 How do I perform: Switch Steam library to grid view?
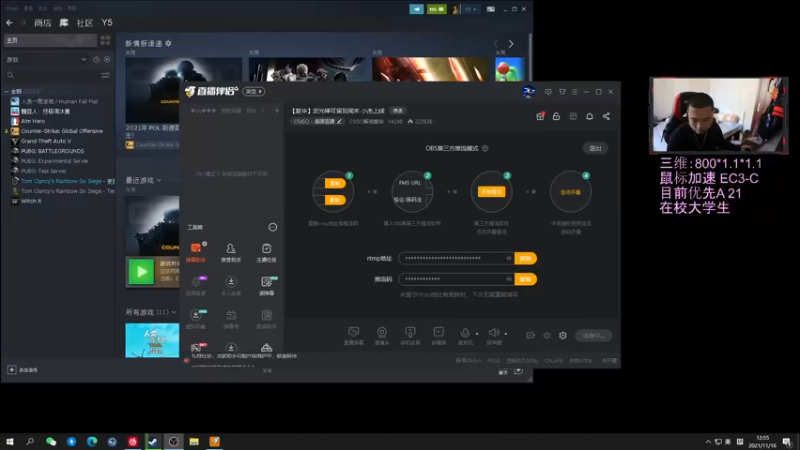pyautogui.click(x=106, y=40)
